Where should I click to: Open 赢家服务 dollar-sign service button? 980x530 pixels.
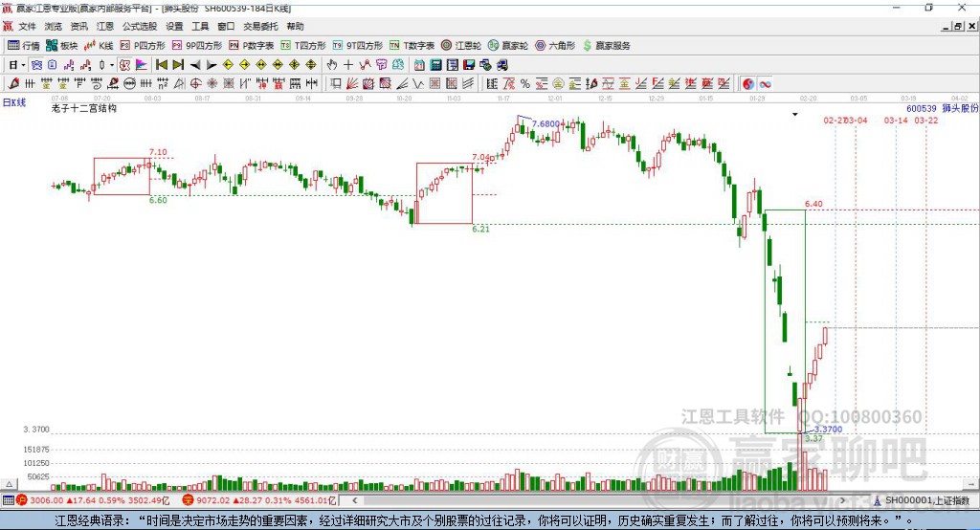(606, 46)
